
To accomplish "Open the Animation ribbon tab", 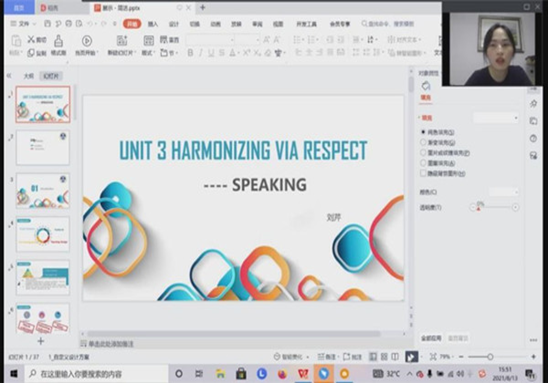I will [x=215, y=24].
